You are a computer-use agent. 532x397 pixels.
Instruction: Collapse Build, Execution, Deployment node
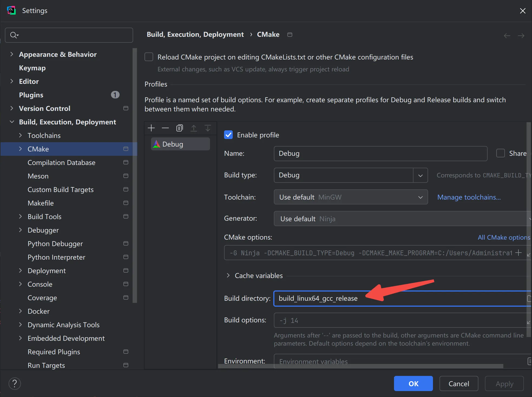coord(12,122)
